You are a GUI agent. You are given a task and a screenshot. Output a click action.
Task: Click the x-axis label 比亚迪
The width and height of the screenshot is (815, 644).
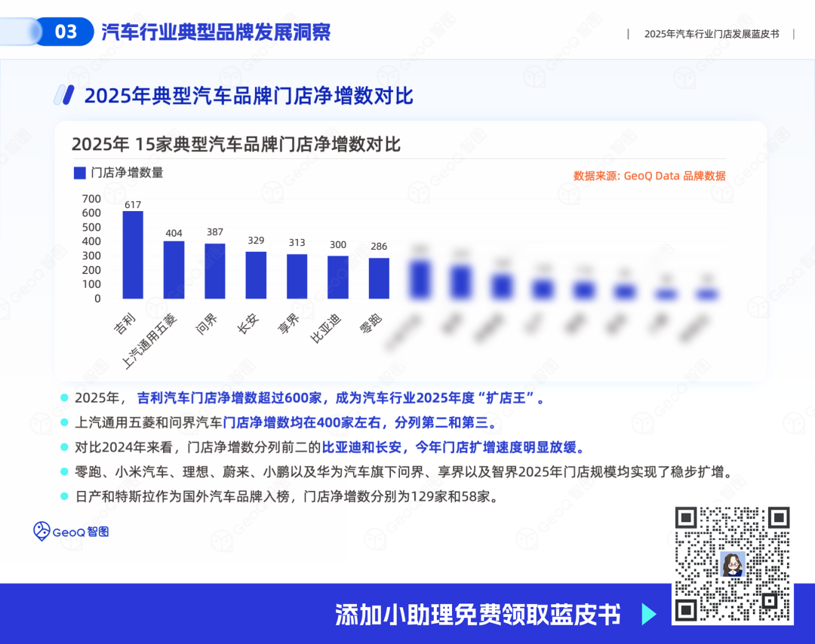326,328
